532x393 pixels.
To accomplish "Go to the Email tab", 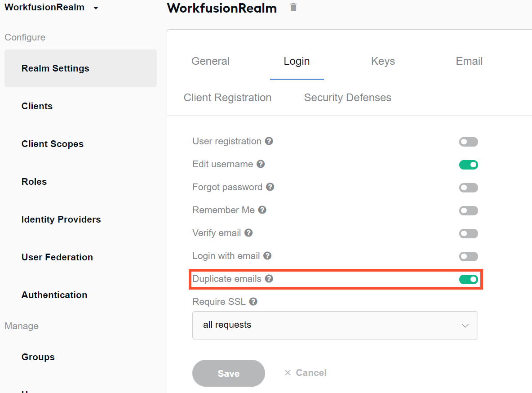I will point(469,61).
